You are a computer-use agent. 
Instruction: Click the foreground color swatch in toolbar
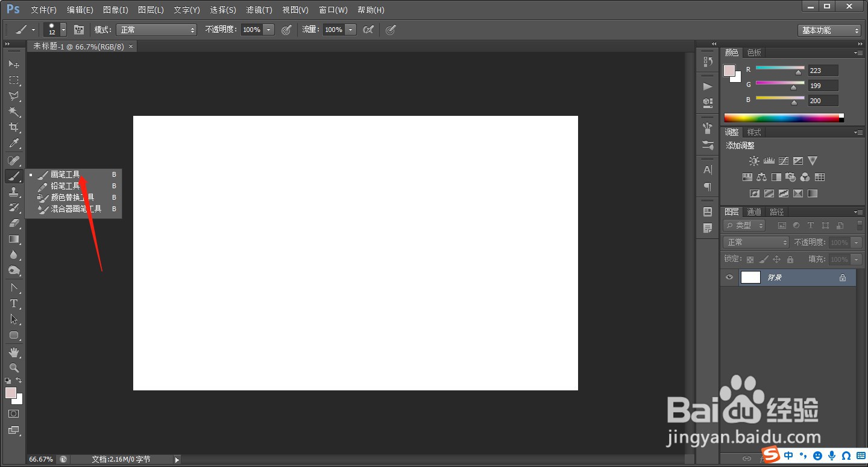(11, 393)
